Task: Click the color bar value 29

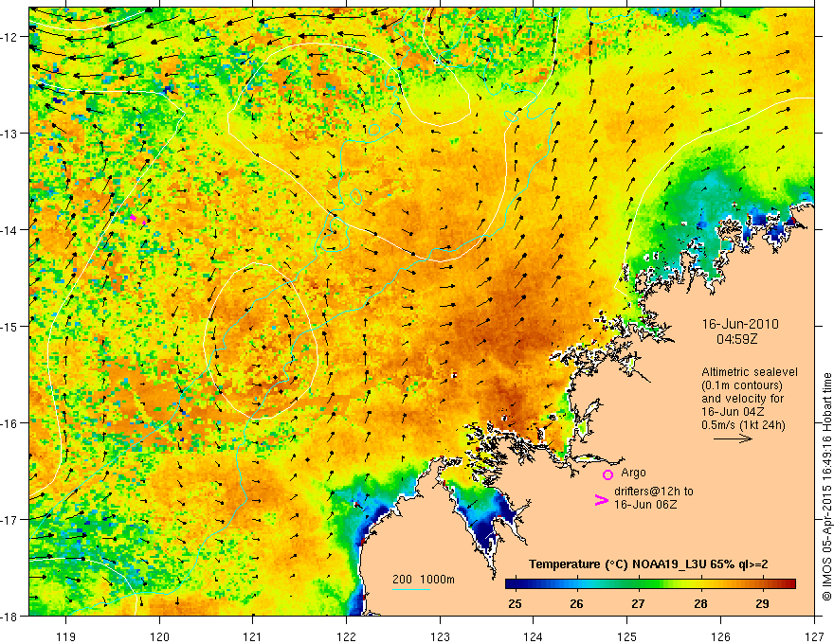Action: pyautogui.click(x=762, y=603)
